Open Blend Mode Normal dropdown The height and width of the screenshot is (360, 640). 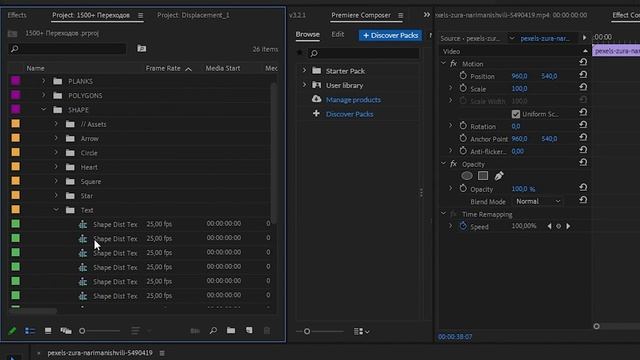click(x=538, y=202)
